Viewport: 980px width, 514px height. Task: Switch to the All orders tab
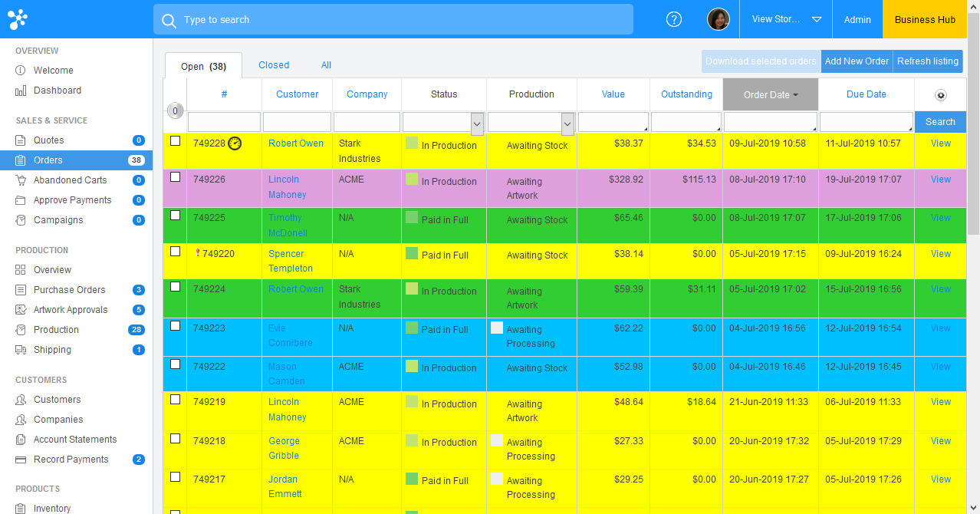(326, 65)
